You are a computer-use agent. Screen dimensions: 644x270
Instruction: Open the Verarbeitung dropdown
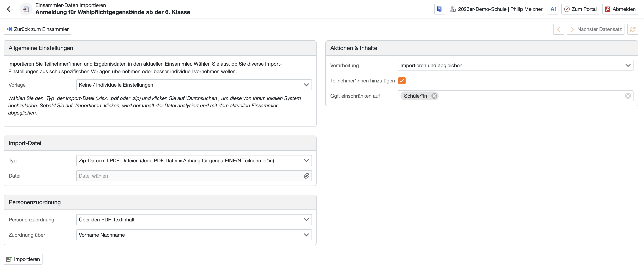point(628,66)
